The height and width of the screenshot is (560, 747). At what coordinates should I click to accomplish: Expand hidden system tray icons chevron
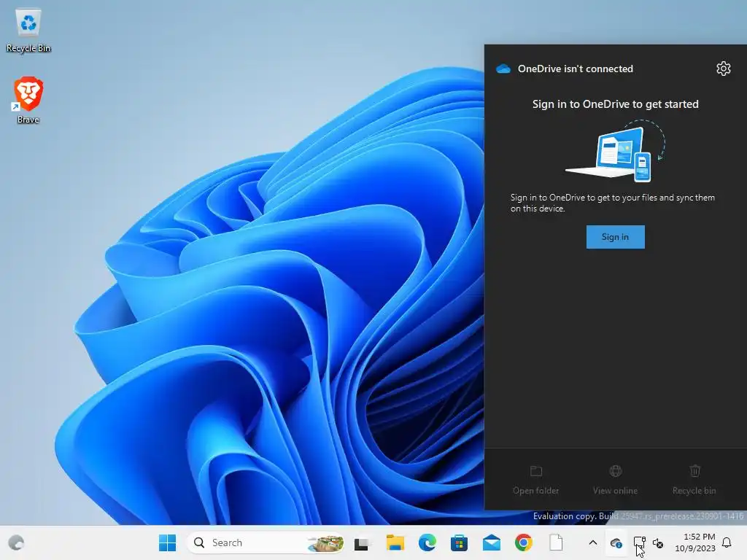pyautogui.click(x=592, y=542)
